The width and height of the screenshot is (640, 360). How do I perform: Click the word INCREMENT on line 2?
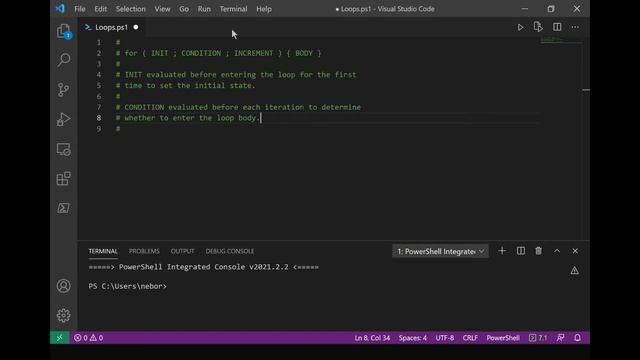tap(253, 53)
